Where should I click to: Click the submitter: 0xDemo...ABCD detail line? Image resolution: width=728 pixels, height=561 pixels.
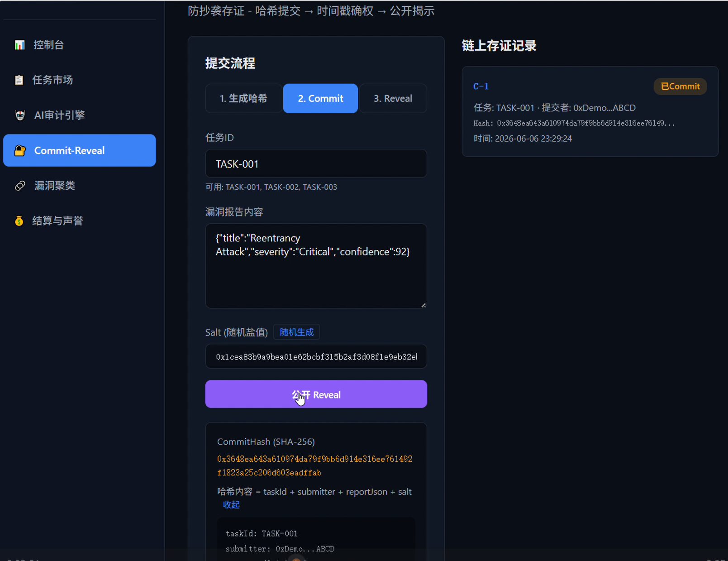pos(280,549)
